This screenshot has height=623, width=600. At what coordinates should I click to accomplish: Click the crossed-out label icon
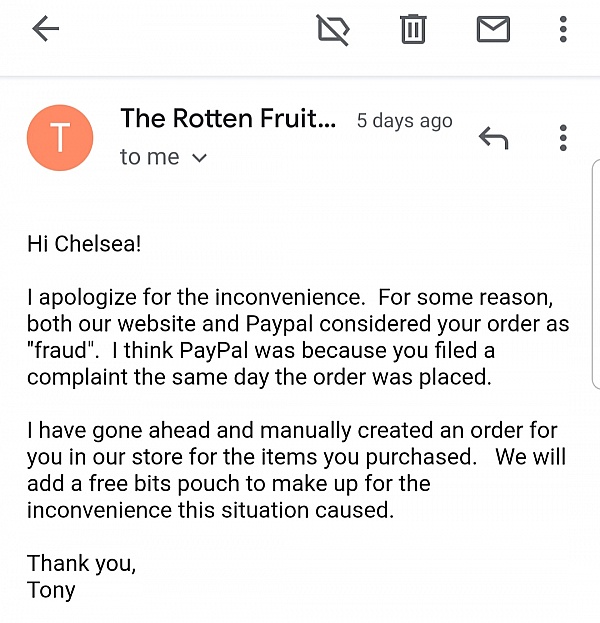coord(333,31)
